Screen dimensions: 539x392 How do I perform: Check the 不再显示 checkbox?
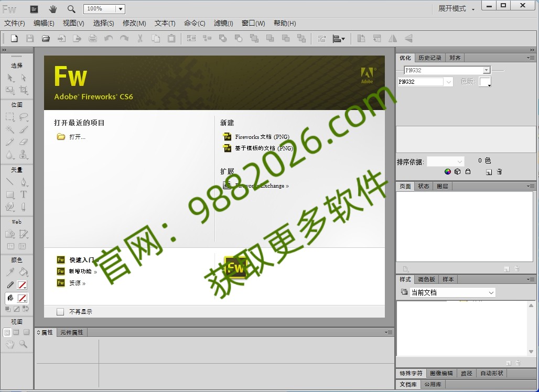[x=60, y=312]
